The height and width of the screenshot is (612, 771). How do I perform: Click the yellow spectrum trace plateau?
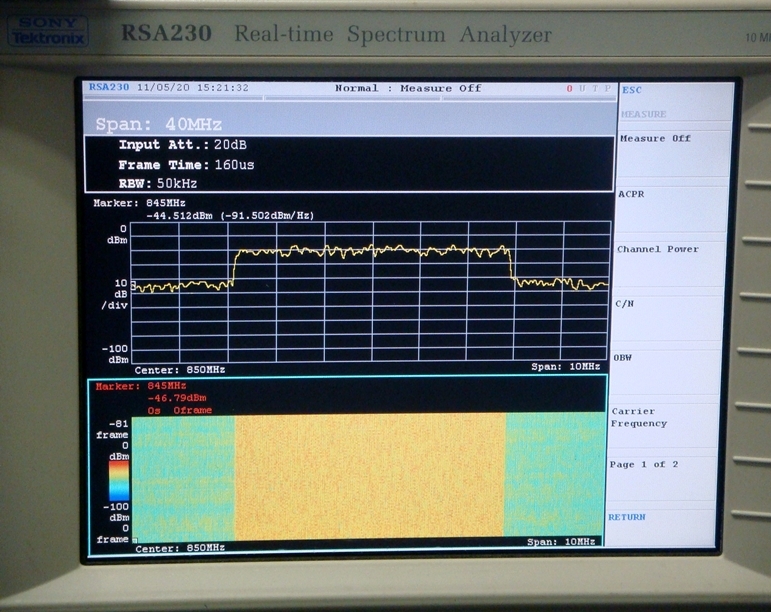372,251
